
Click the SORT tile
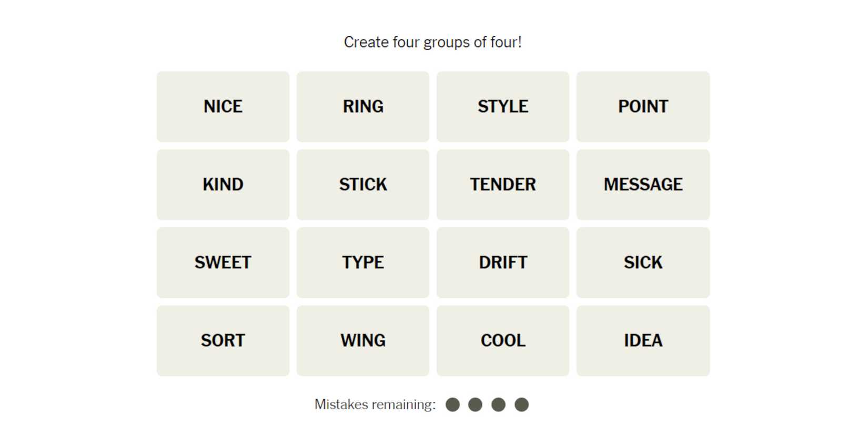click(x=223, y=340)
